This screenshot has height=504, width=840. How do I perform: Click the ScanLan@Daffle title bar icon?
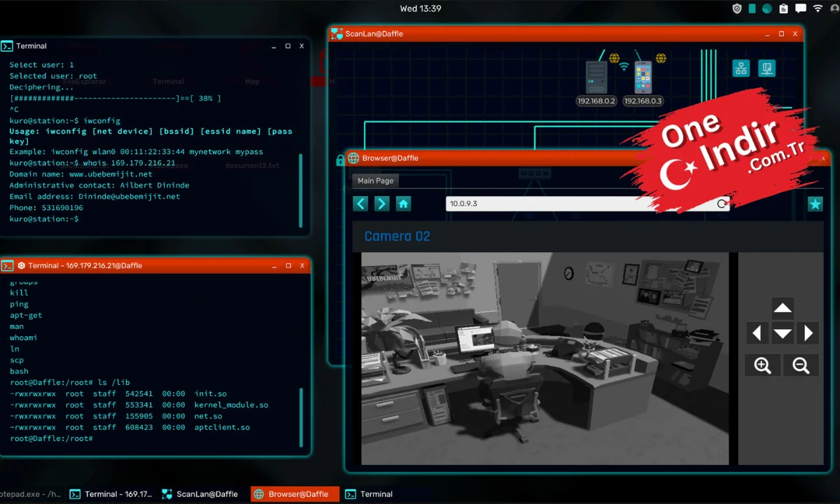tap(337, 34)
